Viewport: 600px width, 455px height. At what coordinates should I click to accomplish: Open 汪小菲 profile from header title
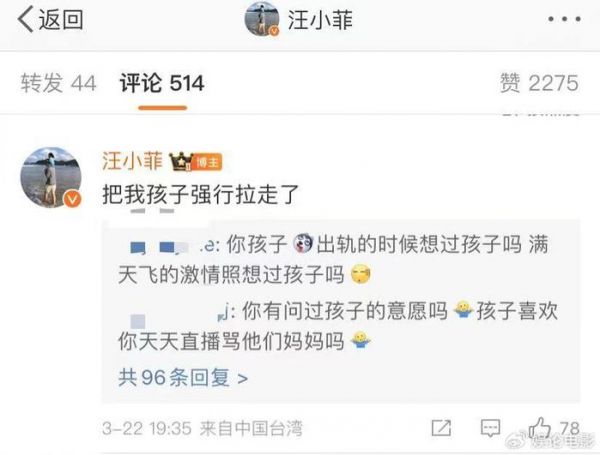click(320, 20)
